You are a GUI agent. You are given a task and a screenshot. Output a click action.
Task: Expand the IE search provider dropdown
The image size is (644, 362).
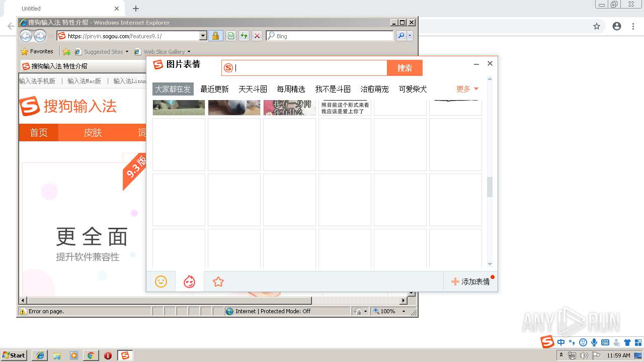click(410, 36)
